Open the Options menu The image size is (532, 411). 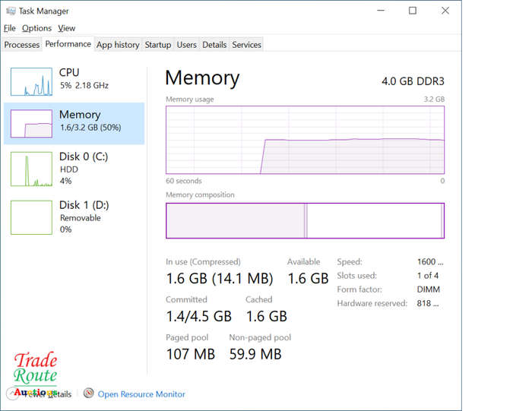(36, 28)
